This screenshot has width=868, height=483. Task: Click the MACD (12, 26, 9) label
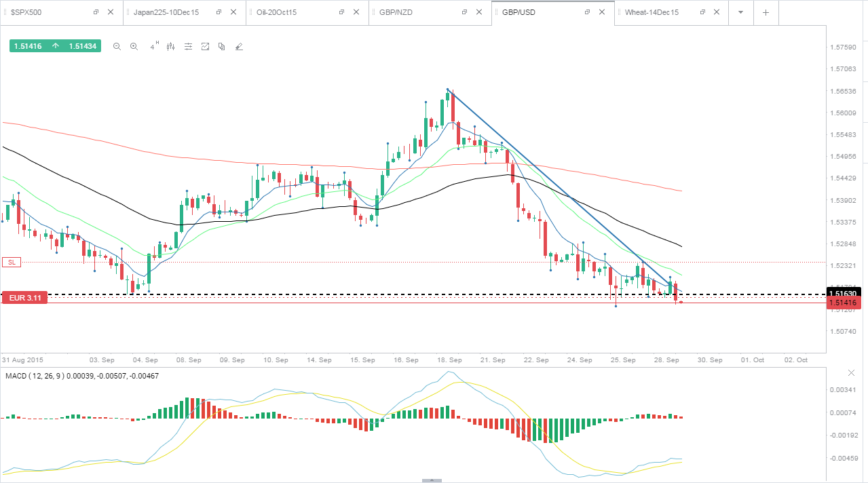click(x=81, y=375)
